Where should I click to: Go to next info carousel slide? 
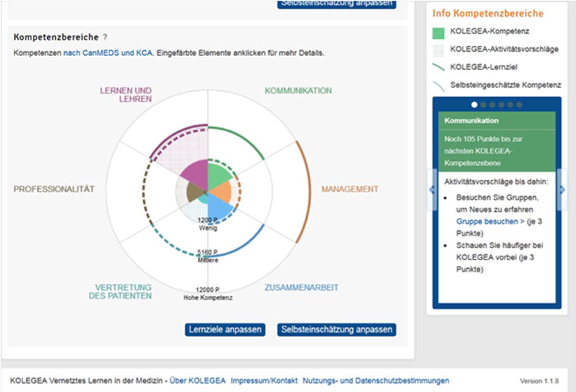[561, 189]
